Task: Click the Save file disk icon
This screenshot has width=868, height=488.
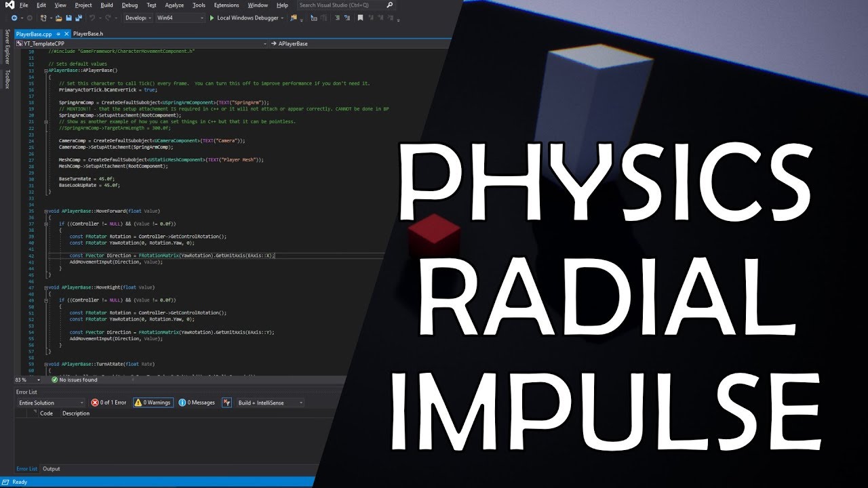Action: click(68, 18)
